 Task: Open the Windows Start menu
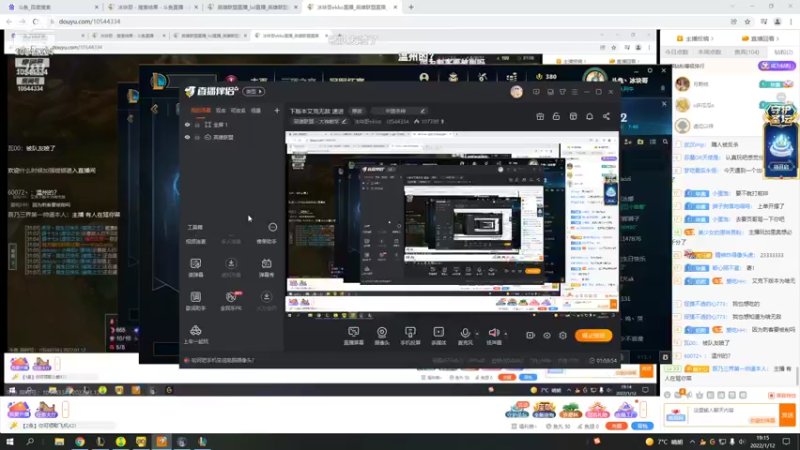click(x=10, y=441)
